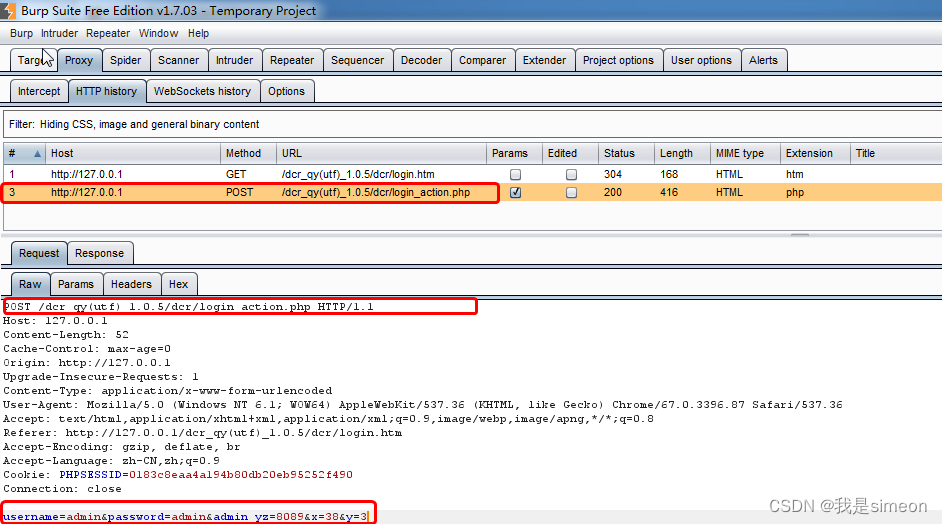
Task: Sort by the Host column header
Action: click(132, 153)
